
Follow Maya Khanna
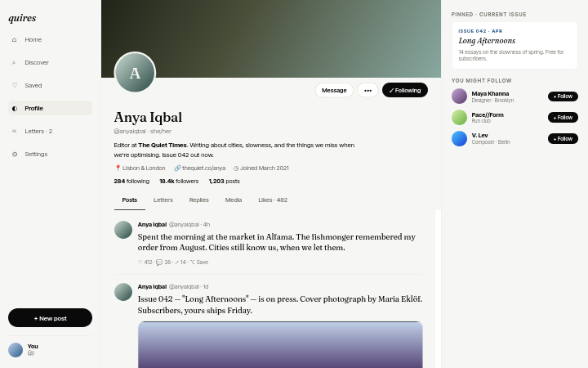point(563,96)
